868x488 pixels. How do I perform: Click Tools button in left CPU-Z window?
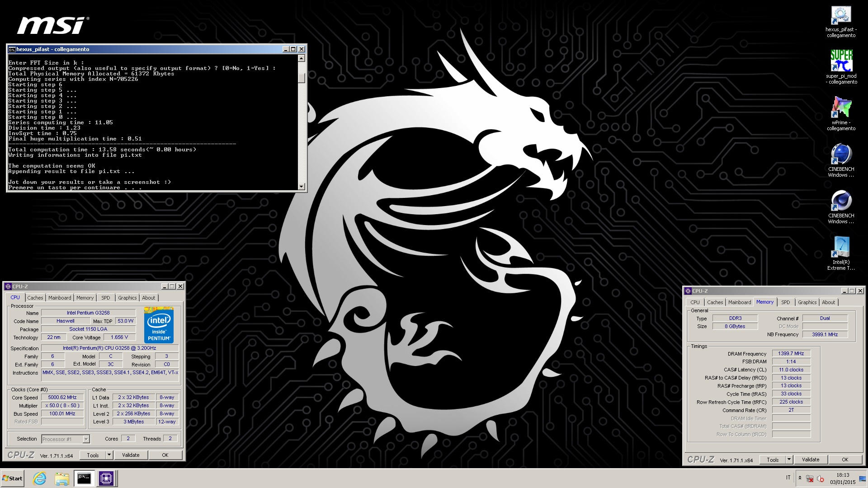tap(93, 455)
